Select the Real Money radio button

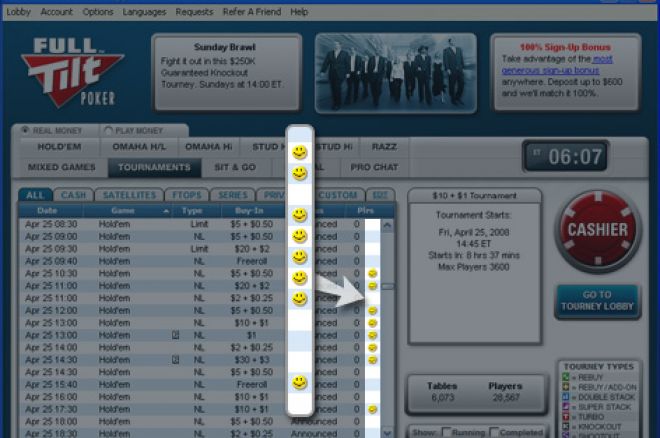25,130
